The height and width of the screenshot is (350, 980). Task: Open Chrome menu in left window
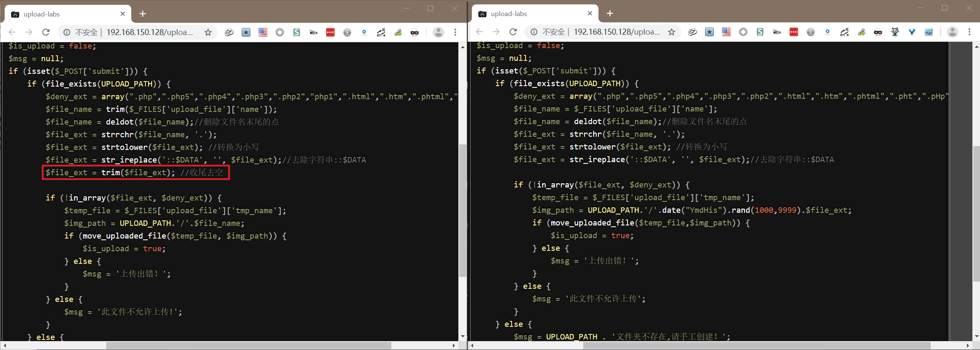pos(455,32)
